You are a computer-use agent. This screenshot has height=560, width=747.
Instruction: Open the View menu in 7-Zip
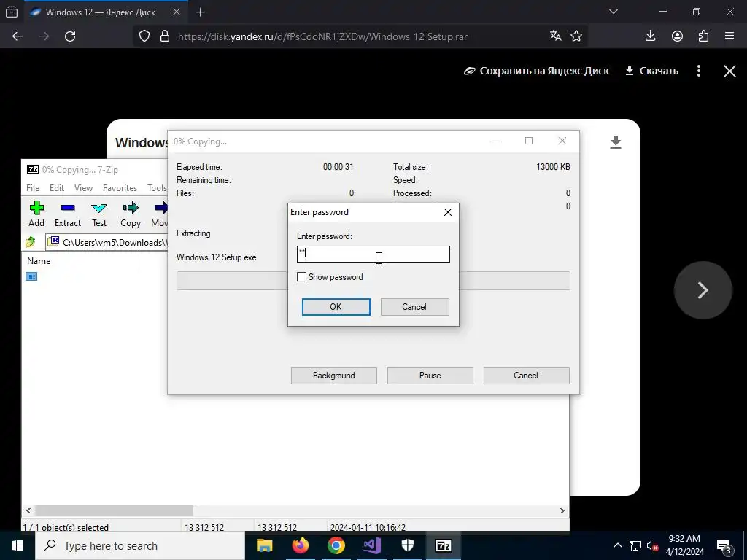tap(83, 187)
